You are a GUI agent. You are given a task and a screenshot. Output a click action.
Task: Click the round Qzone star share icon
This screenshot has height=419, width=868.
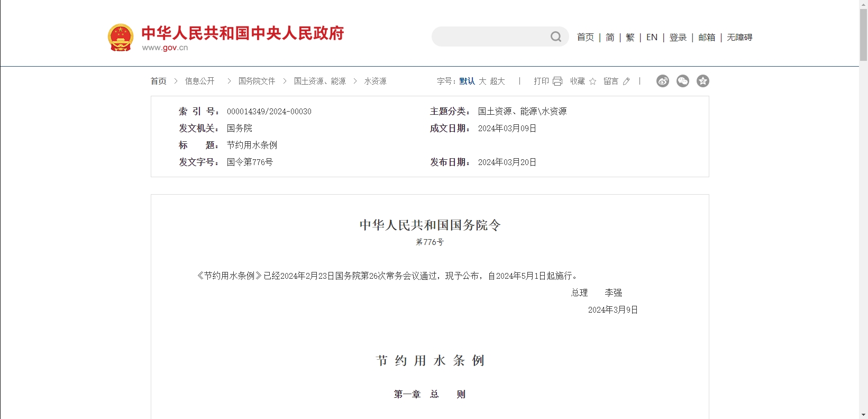pos(703,81)
